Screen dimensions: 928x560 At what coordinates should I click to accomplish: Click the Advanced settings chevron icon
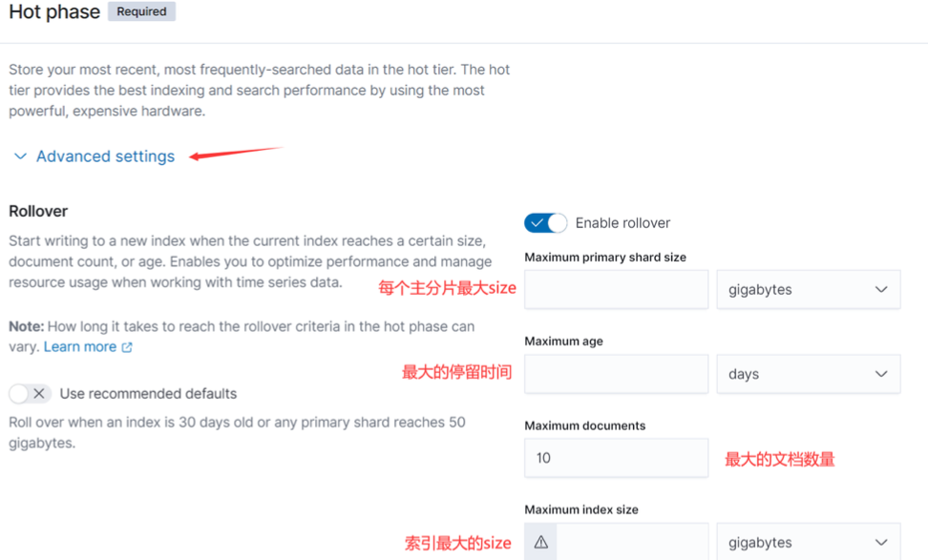click(20, 156)
